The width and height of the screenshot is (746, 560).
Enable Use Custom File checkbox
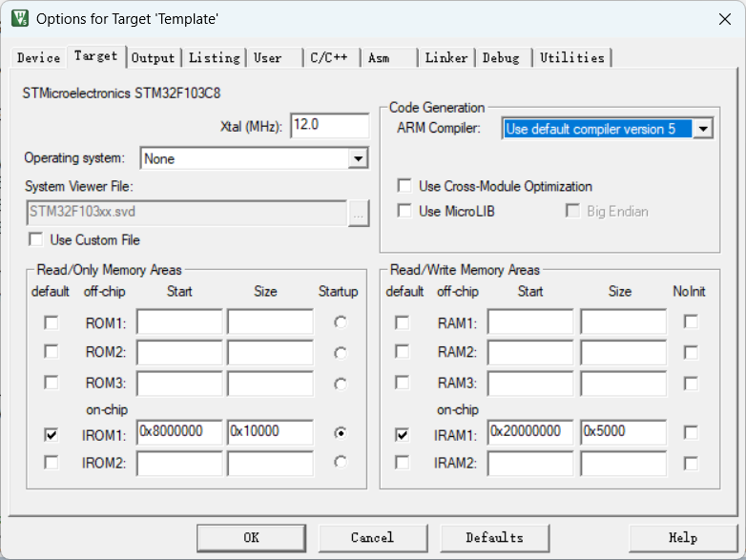35,239
